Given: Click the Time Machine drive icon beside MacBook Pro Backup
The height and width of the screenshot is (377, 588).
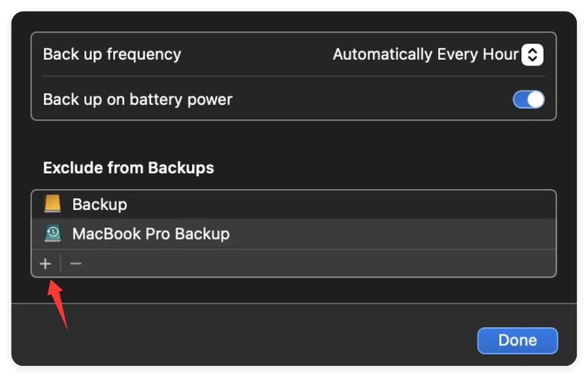Looking at the screenshot, I should pos(53,233).
